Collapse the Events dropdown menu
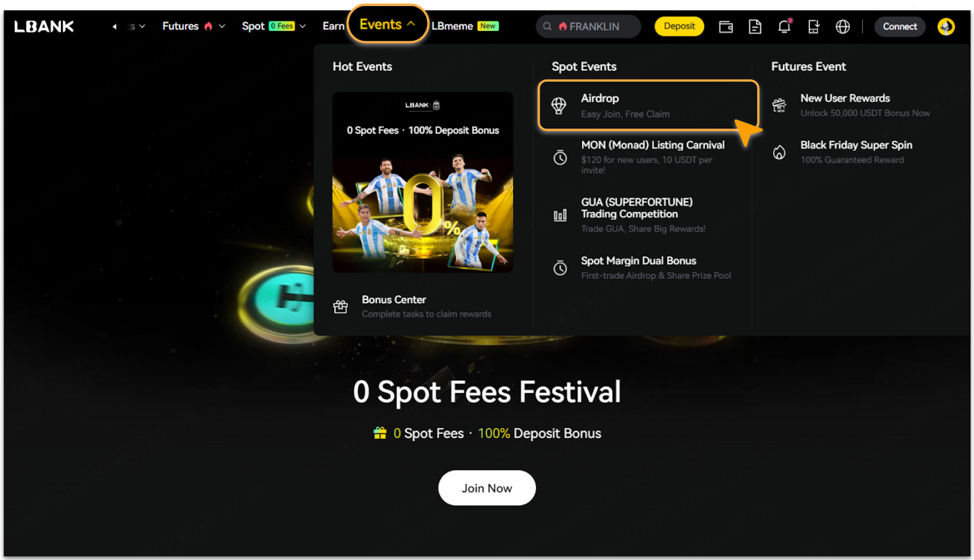Image resolution: width=974 pixels, height=560 pixels. [388, 24]
